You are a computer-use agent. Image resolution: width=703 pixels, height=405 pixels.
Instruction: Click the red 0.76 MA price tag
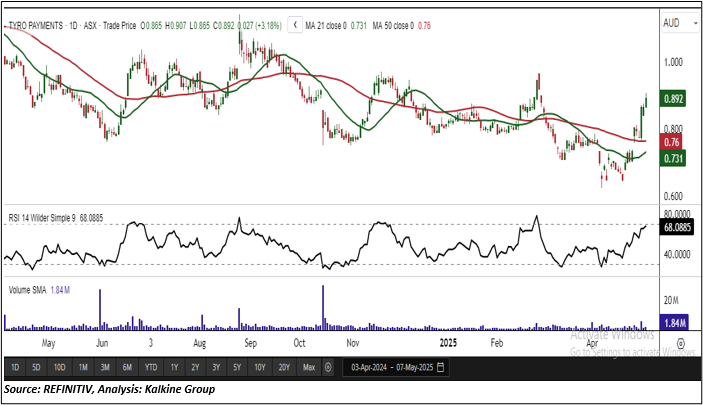(671, 142)
